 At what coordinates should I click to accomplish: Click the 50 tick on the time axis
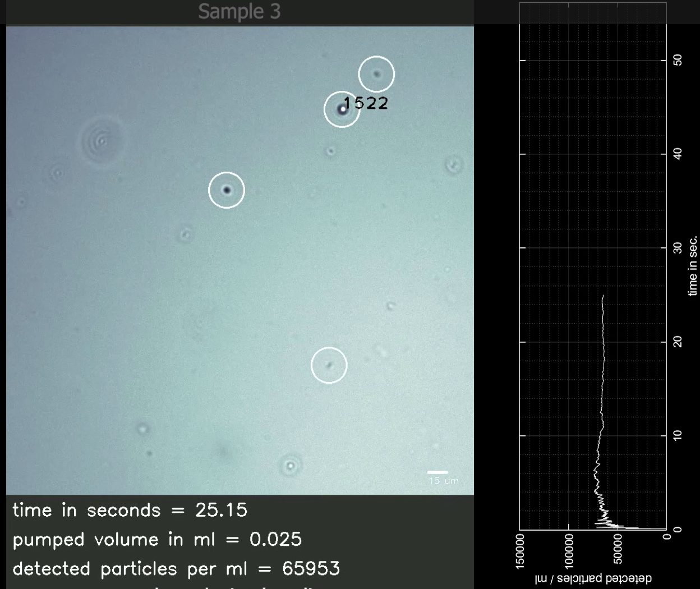tap(678, 60)
